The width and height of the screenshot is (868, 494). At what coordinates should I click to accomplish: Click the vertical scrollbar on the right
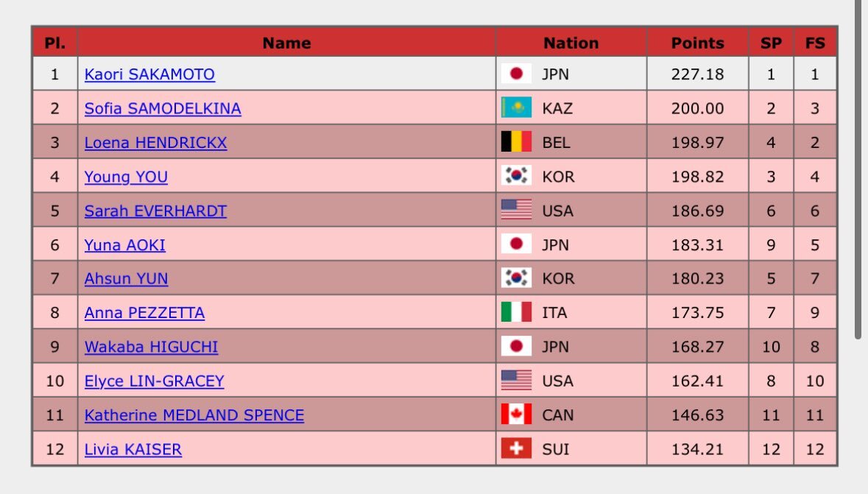[858, 169]
